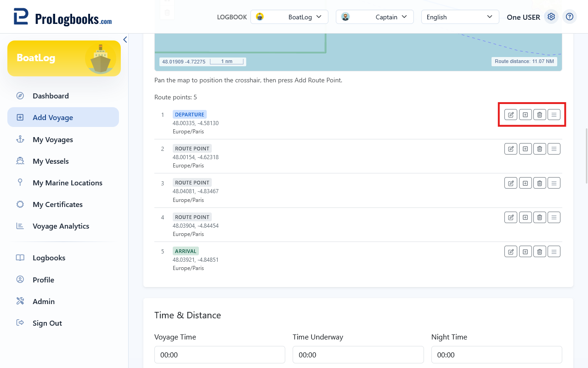Sign Out of the application
The height and width of the screenshot is (368, 588).
click(63, 323)
